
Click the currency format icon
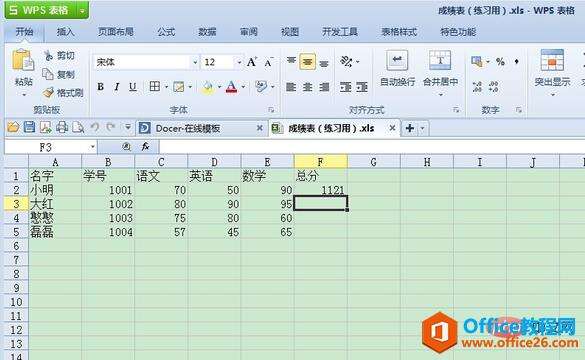coord(476,62)
